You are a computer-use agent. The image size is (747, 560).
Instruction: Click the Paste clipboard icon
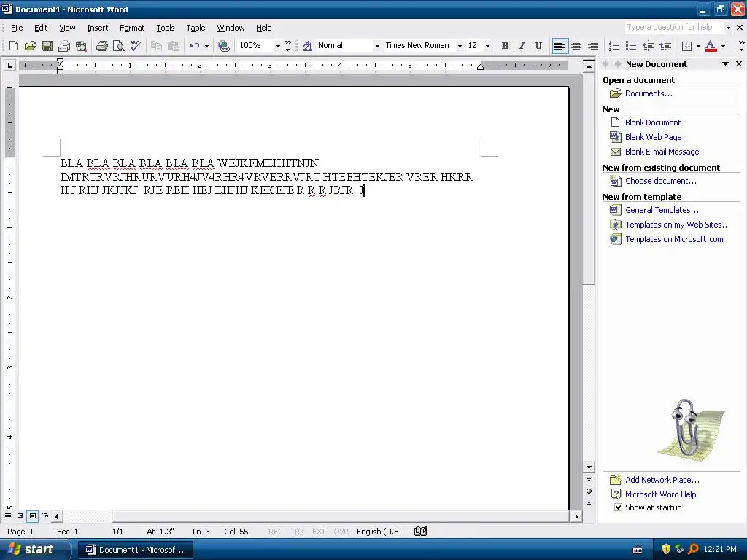click(x=174, y=46)
